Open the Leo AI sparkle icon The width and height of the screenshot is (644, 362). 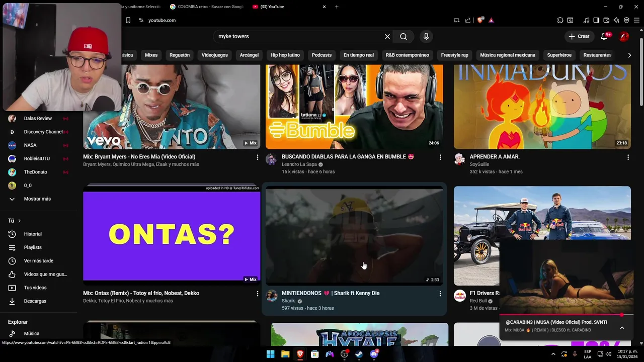[616, 20]
